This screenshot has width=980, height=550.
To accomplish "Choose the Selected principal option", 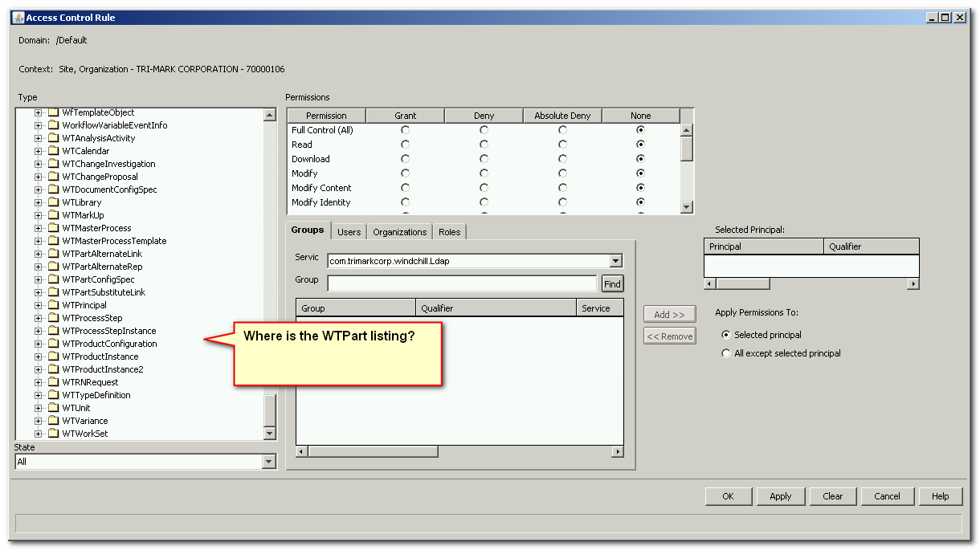I will point(726,335).
